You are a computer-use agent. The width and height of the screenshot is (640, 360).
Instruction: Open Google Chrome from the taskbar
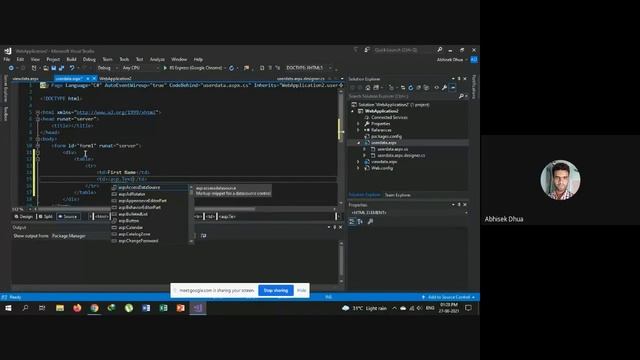tap(94, 308)
